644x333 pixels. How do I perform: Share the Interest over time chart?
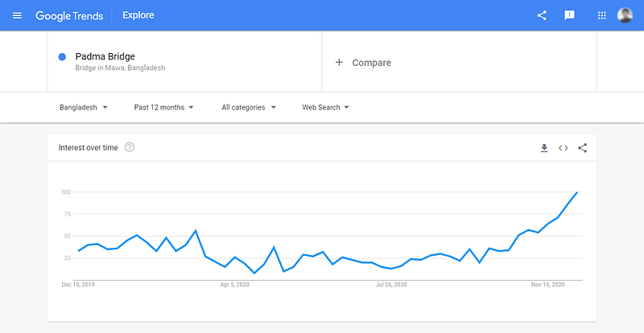(582, 148)
